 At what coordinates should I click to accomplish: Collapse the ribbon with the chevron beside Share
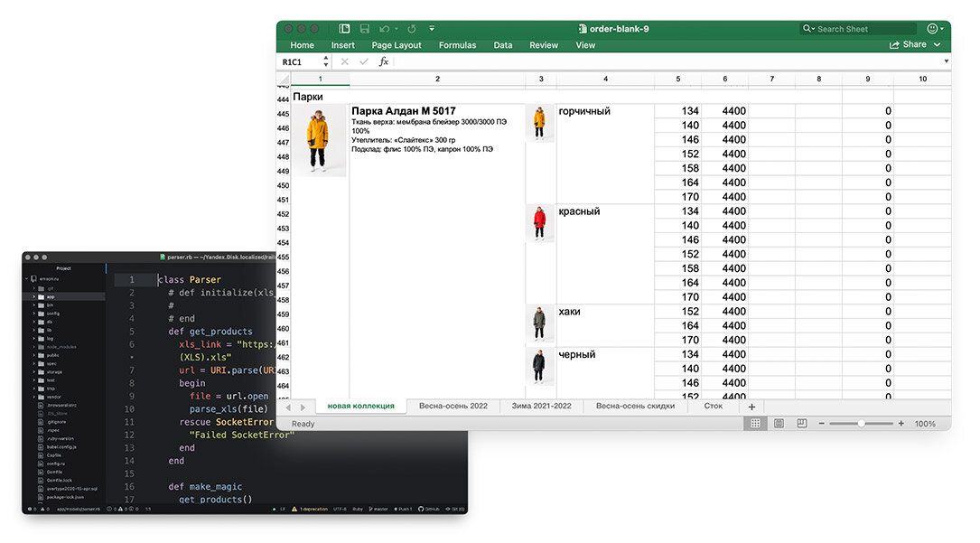click(x=937, y=44)
